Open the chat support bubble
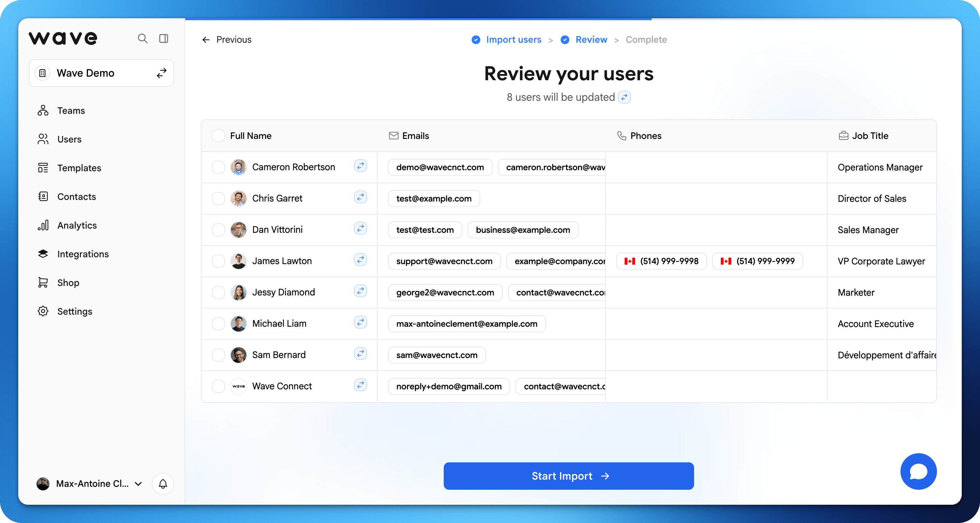The image size is (980, 523). pos(918,472)
